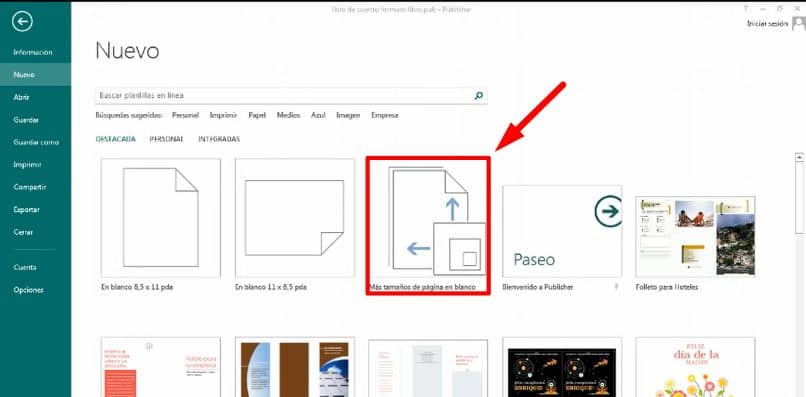The height and width of the screenshot is (397, 806).
Task: Click the suggested search Imagen
Action: point(348,116)
